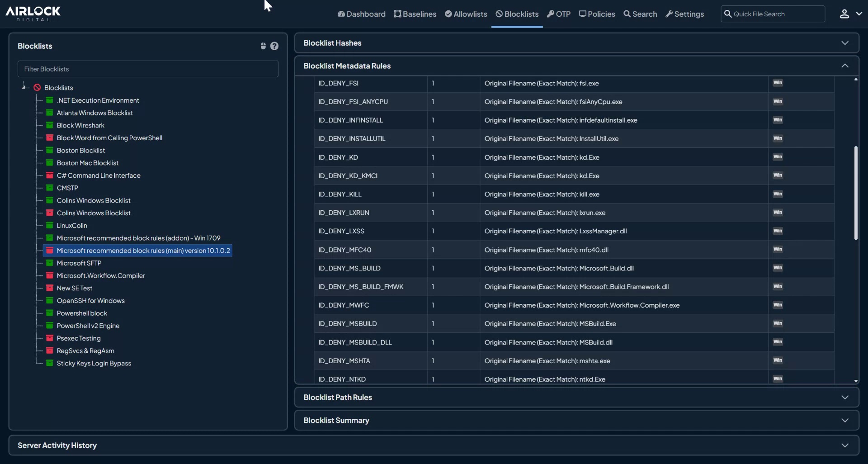Switch to the Blocklists tab
The height and width of the screenshot is (464, 868).
[x=517, y=14]
